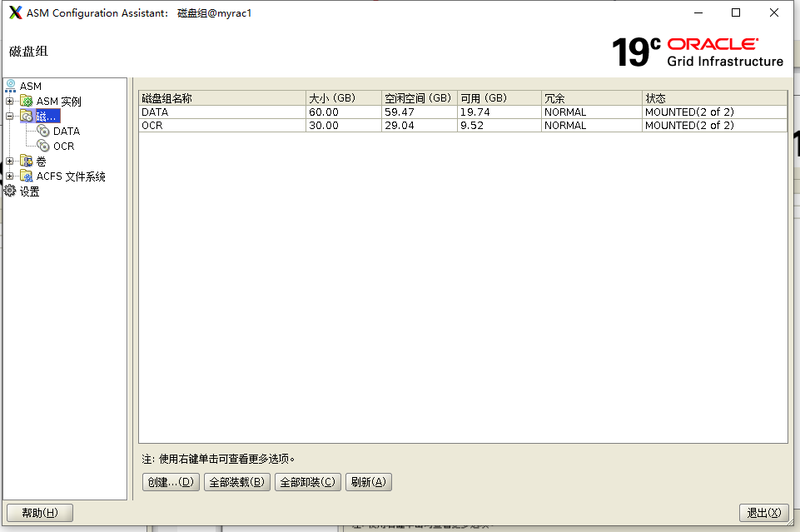Click the DATA disk group icon
This screenshot has width=800, height=532.
(x=43, y=131)
